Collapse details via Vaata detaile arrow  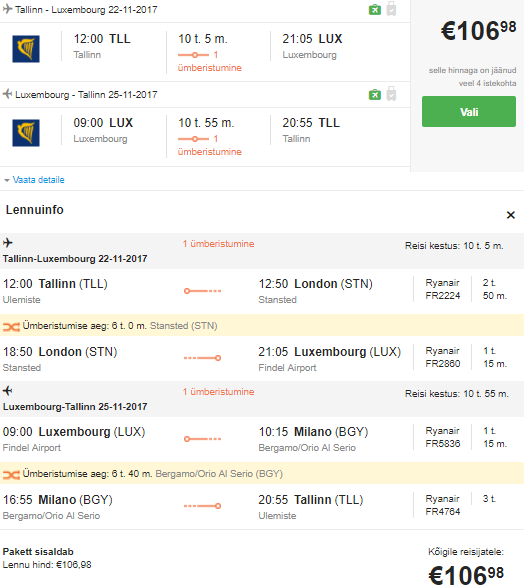[6, 180]
